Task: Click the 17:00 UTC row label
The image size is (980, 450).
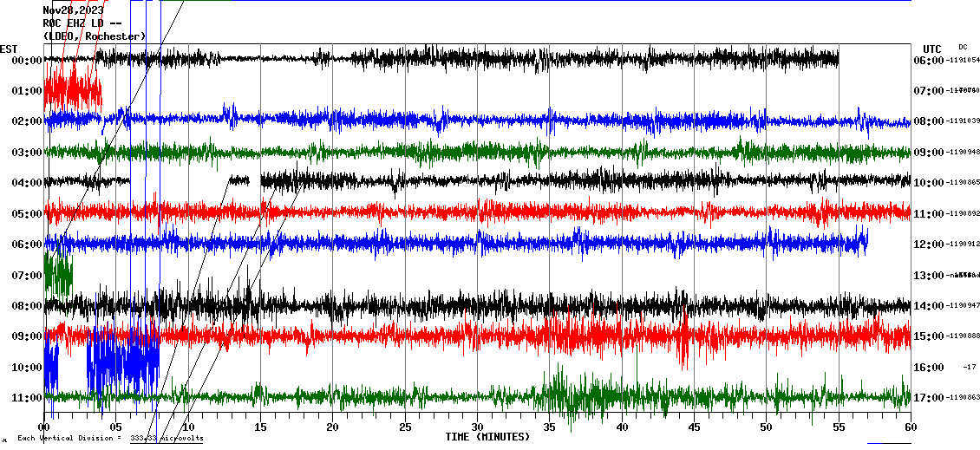Action: [929, 398]
